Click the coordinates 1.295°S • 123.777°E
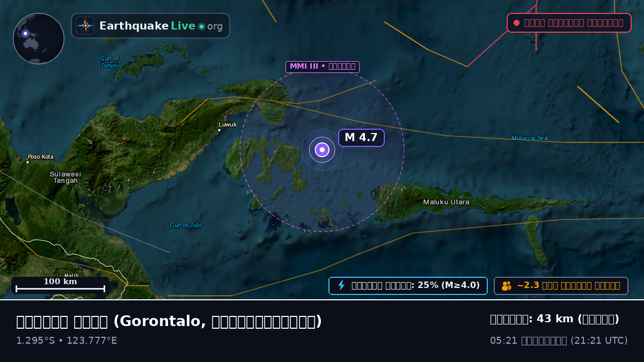The height and width of the screenshot is (362, 644). point(67,341)
